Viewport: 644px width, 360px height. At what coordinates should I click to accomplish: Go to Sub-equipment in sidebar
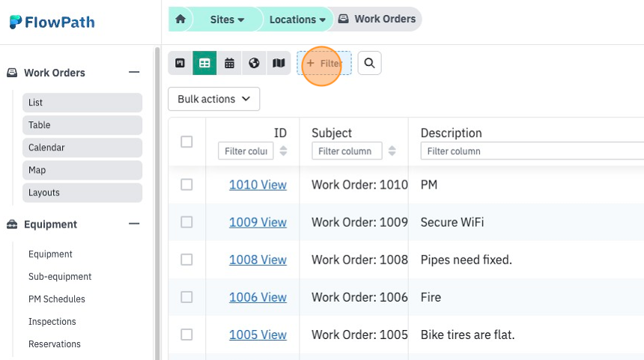point(60,277)
